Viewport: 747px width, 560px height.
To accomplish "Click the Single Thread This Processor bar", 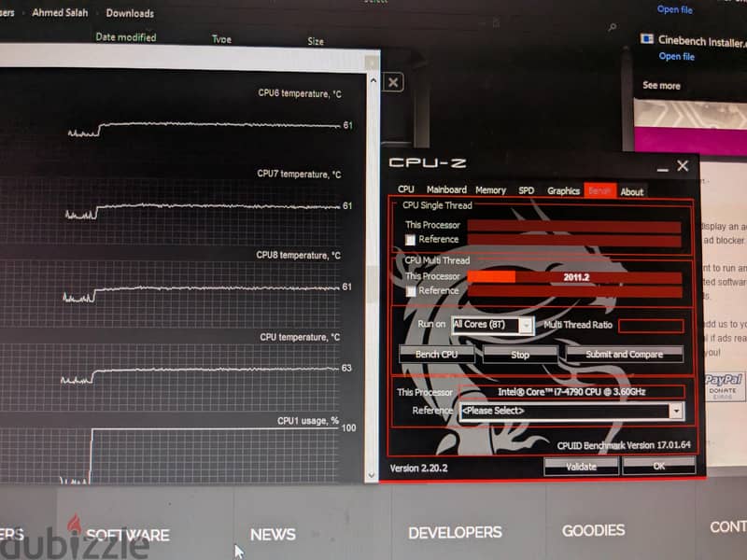I will point(574,226).
